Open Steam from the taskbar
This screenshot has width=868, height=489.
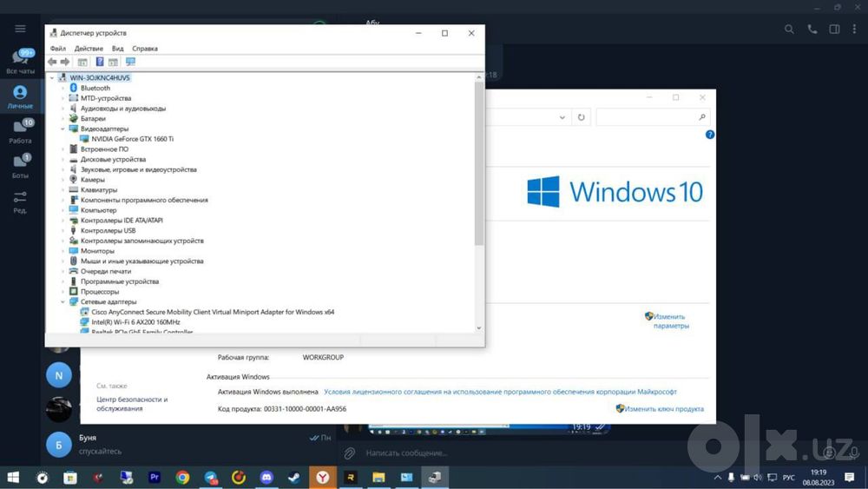(294, 478)
